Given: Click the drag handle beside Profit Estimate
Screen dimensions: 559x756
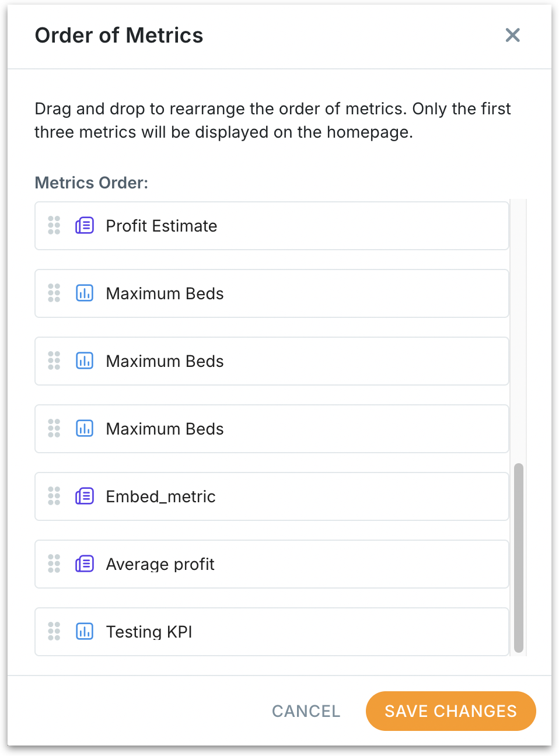Looking at the screenshot, I should (x=54, y=225).
